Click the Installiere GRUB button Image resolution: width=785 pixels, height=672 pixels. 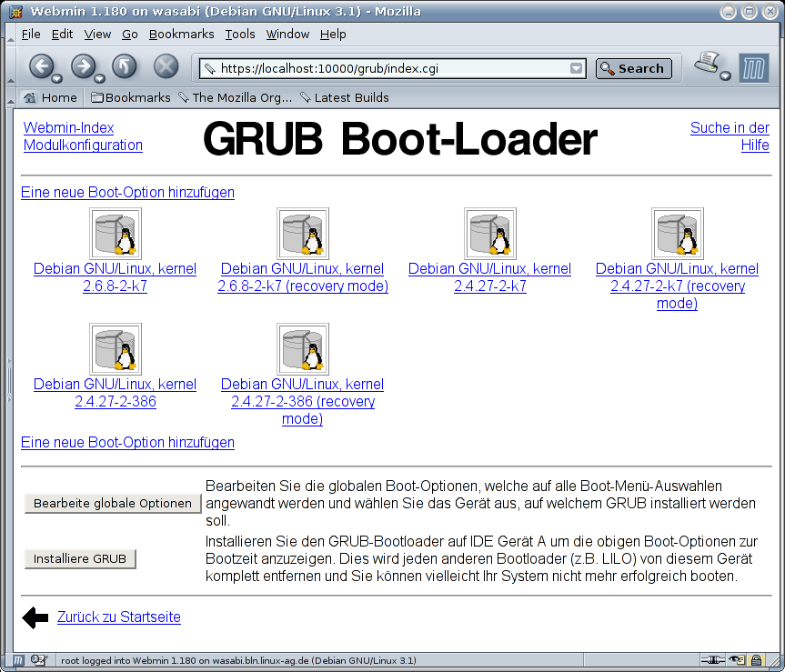(80, 558)
